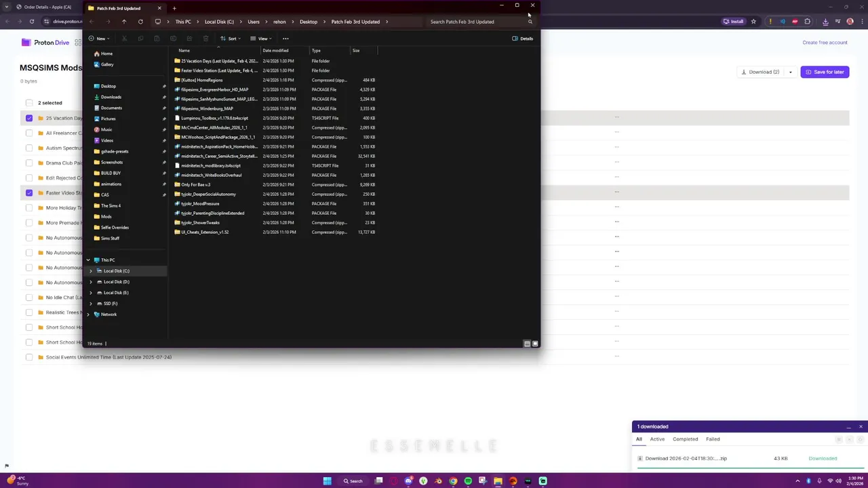Close the Patch Feb 3rd Updated tab
This screenshot has width=868, height=488.
[x=159, y=8]
